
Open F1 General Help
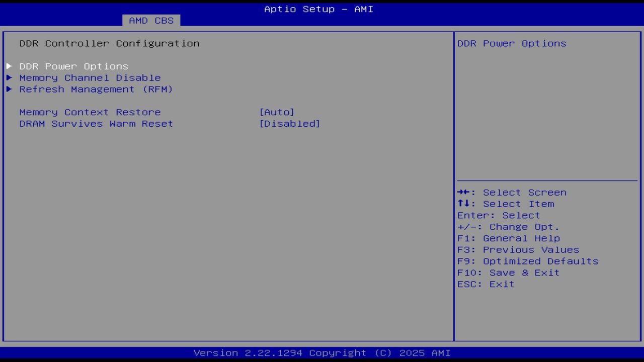(x=509, y=238)
